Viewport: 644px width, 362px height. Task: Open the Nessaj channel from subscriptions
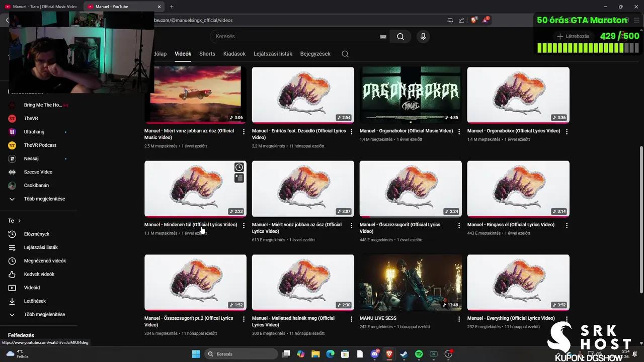coord(31,158)
